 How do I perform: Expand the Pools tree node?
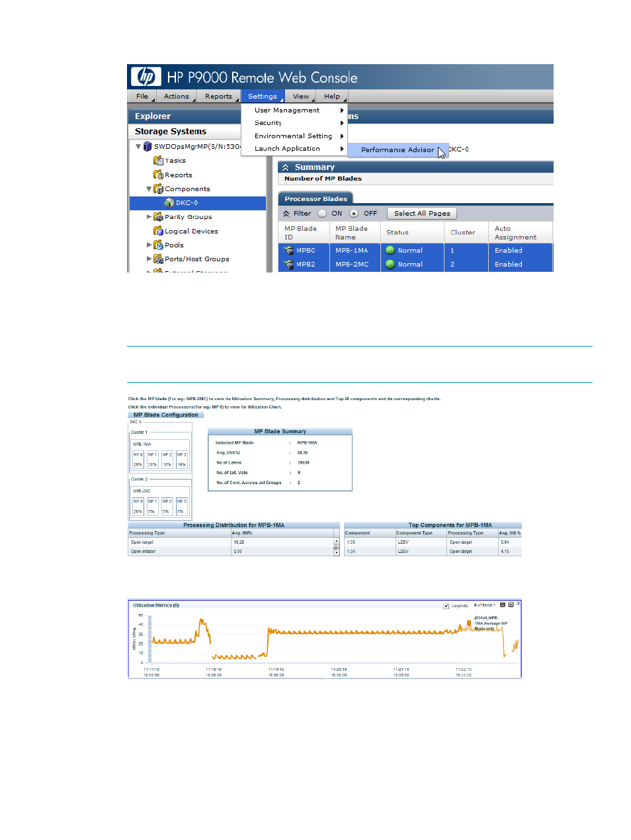click(x=149, y=245)
